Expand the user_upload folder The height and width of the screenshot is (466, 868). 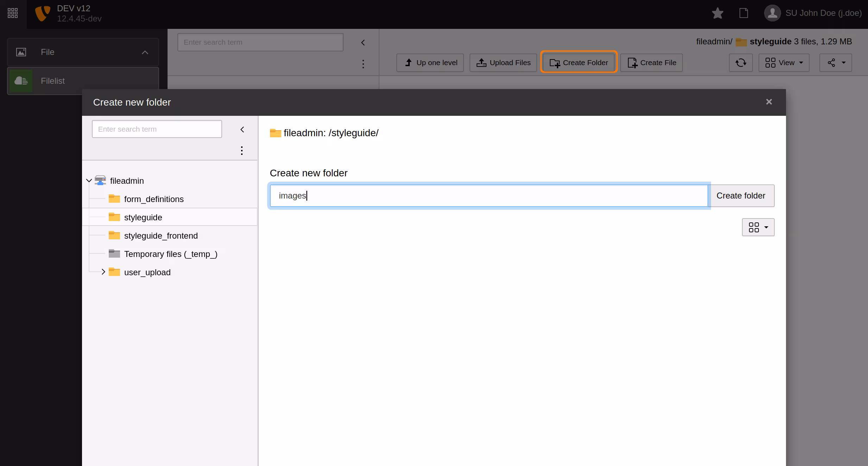pyautogui.click(x=103, y=272)
